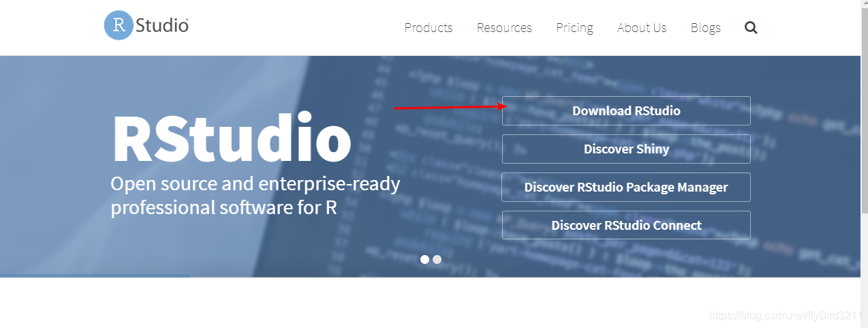
Task: Open the Blogs menu item
Action: pos(706,28)
